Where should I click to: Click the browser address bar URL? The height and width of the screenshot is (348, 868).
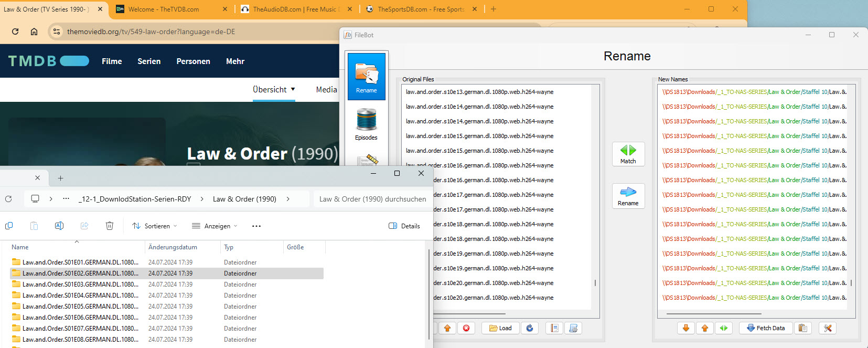pos(151,31)
